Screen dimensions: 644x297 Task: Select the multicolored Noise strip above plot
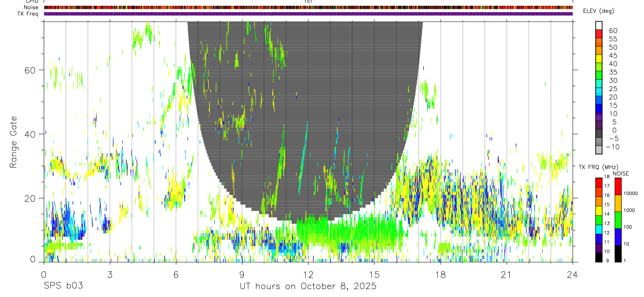pos(308,7)
